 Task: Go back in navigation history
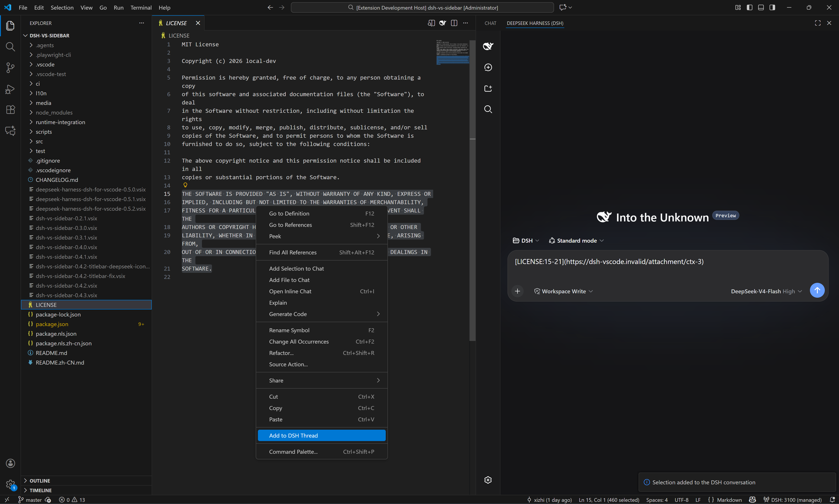(x=270, y=7)
